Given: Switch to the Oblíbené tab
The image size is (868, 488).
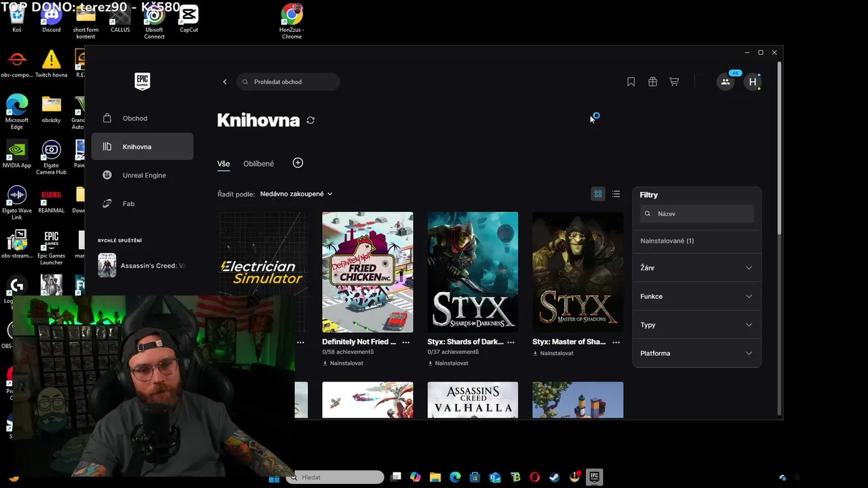Looking at the screenshot, I should 258,163.
